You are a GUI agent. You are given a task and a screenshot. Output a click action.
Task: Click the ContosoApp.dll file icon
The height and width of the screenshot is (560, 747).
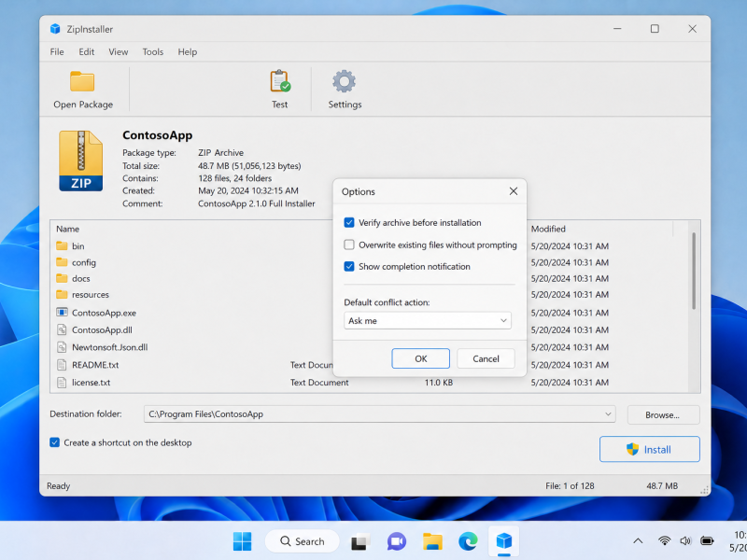coord(62,329)
